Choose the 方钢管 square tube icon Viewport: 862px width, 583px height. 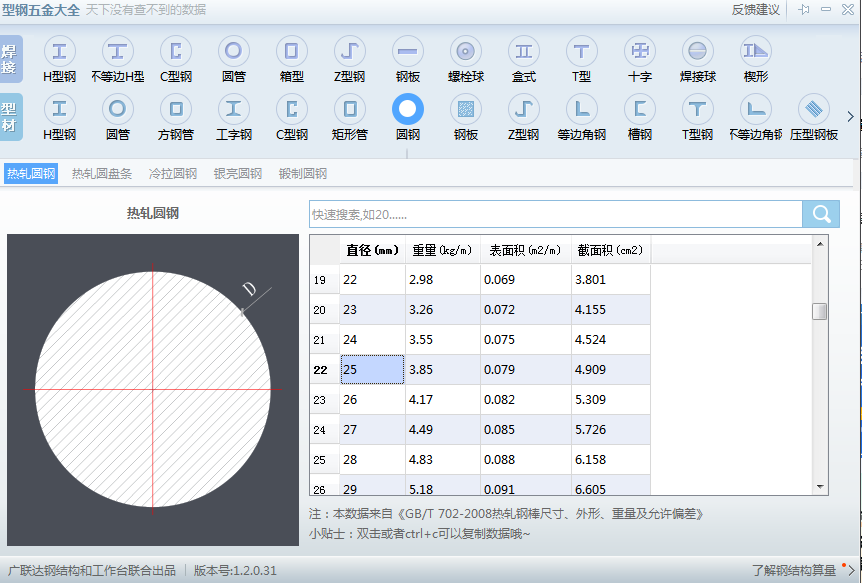click(176, 109)
